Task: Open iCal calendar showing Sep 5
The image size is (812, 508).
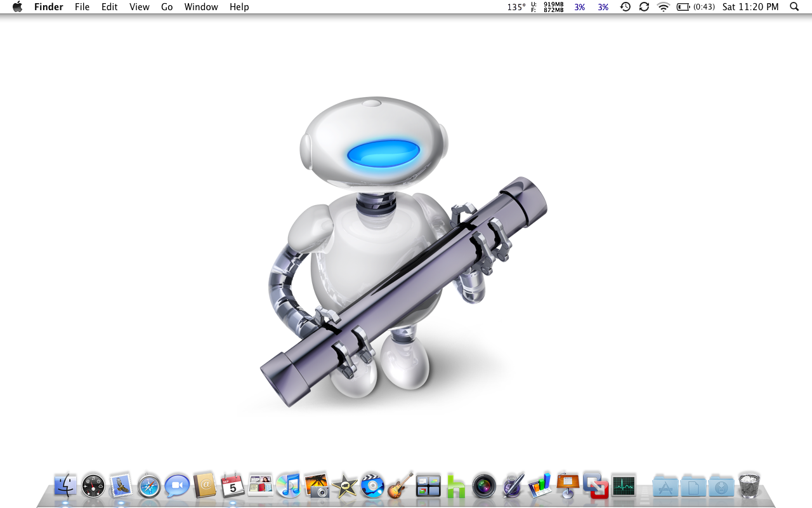Action: (232, 486)
